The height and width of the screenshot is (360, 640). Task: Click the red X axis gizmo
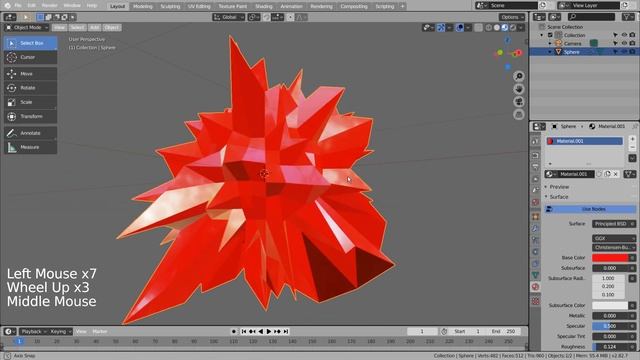click(x=518, y=53)
